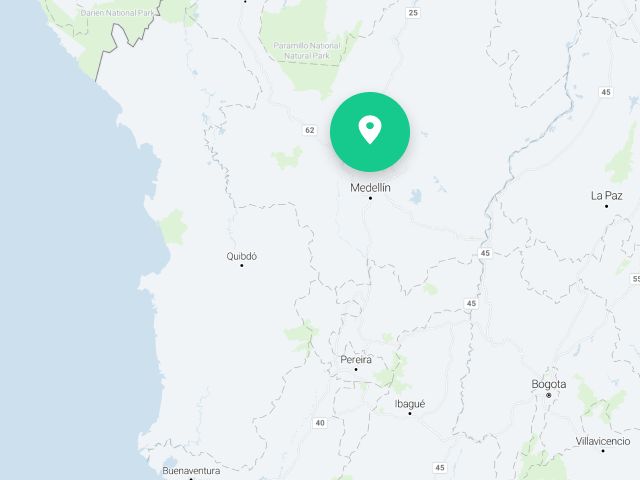Click the La Paz city label
This screenshot has height=480, width=640.
(x=607, y=196)
